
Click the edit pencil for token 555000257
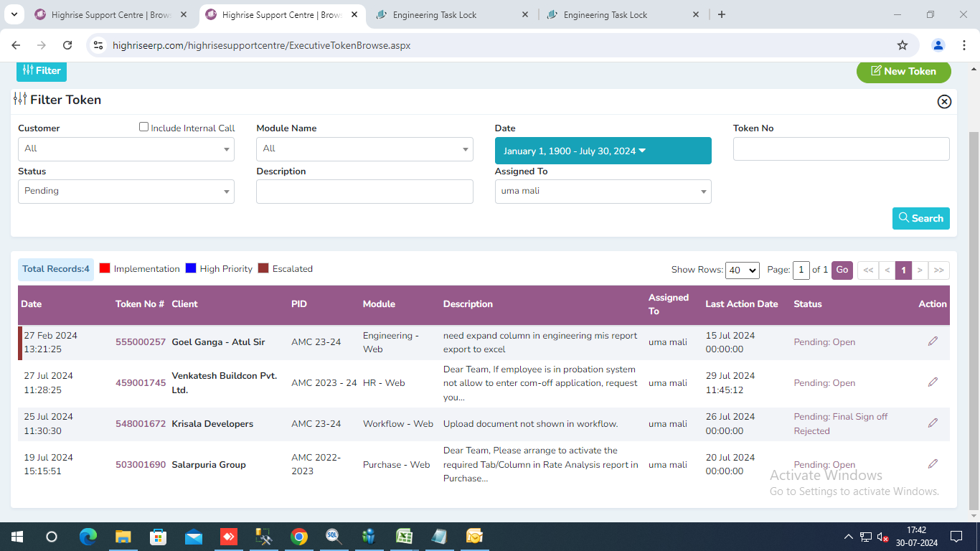(x=933, y=342)
